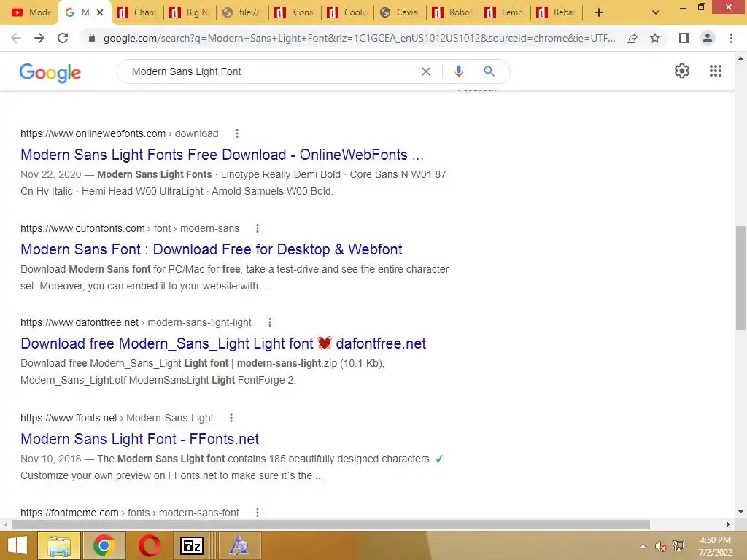Clear the search box with X
747x560 pixels.
tap(426, 71)
